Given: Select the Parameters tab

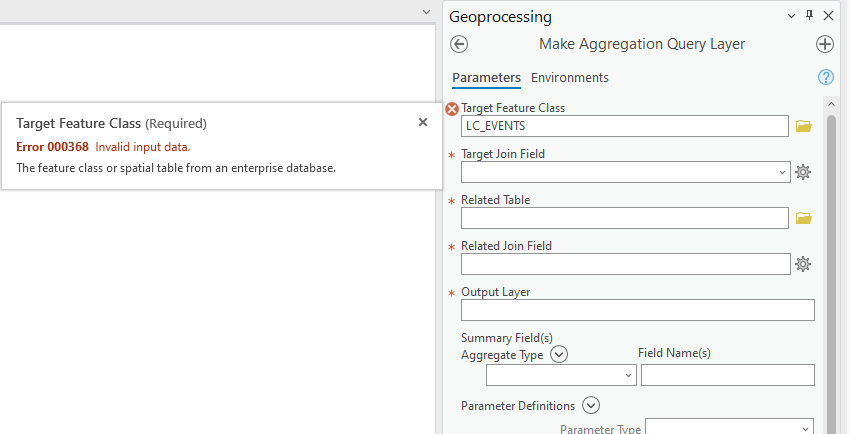Looking at the screenshot, I should click(x=486, y=77).
